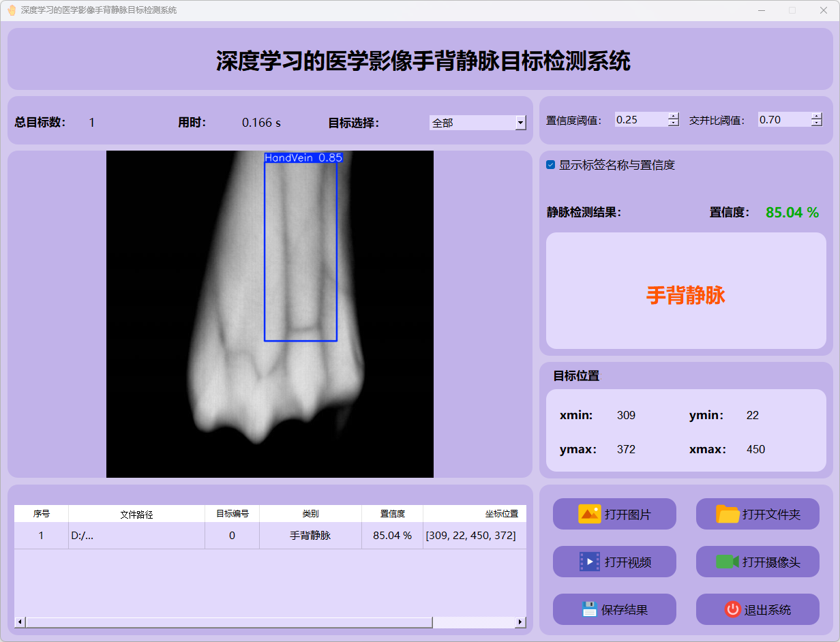This screenshot has width=840, height=642.
Task: Increase the 交并比阈值 value with up arrow
Action: pos(817,116)
